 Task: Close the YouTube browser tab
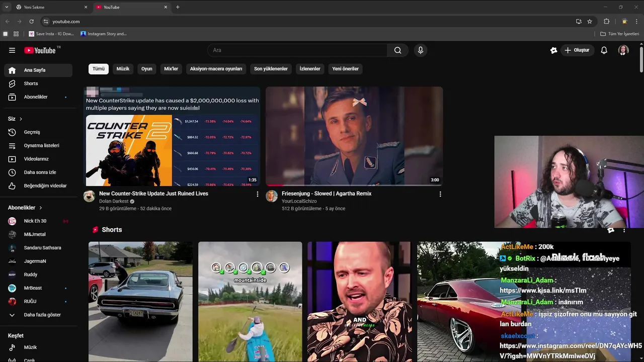(166, 7)
